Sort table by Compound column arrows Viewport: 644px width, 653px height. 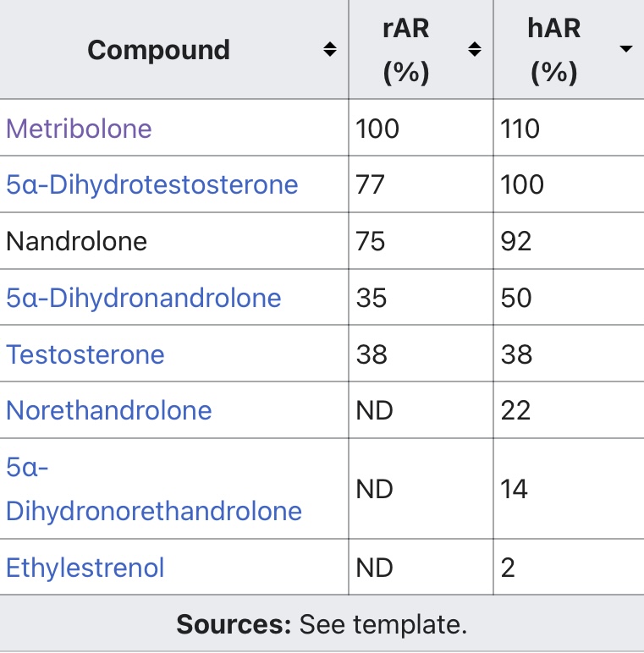click(330, 49)
